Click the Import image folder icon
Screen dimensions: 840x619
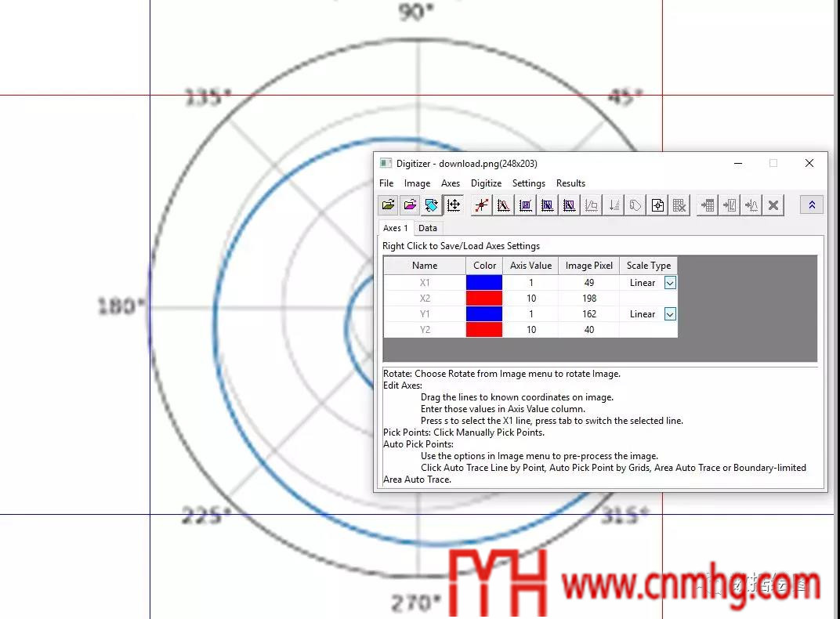[388, 205]
